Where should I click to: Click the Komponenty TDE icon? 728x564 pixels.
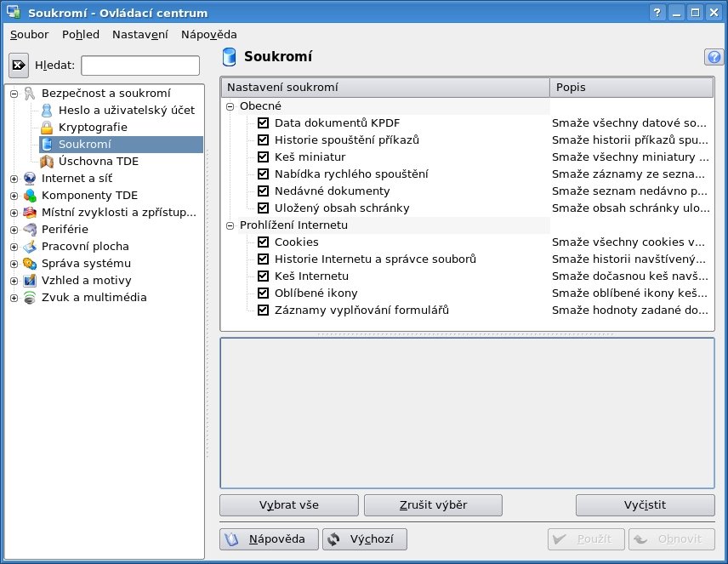[30, 196]
